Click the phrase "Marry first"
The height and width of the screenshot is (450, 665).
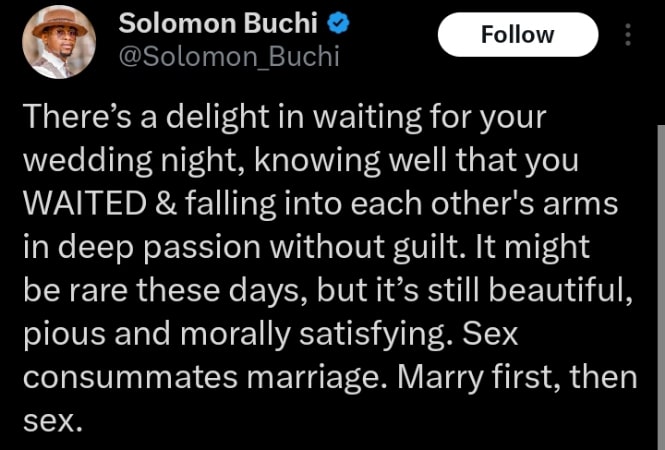pos(469,379)
